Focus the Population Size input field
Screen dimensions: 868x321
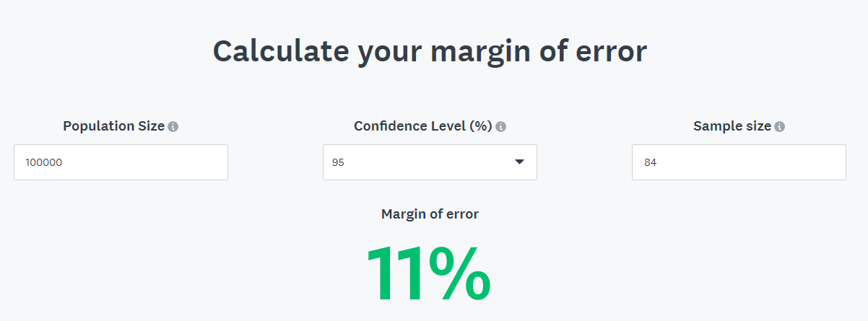[121, 162]
